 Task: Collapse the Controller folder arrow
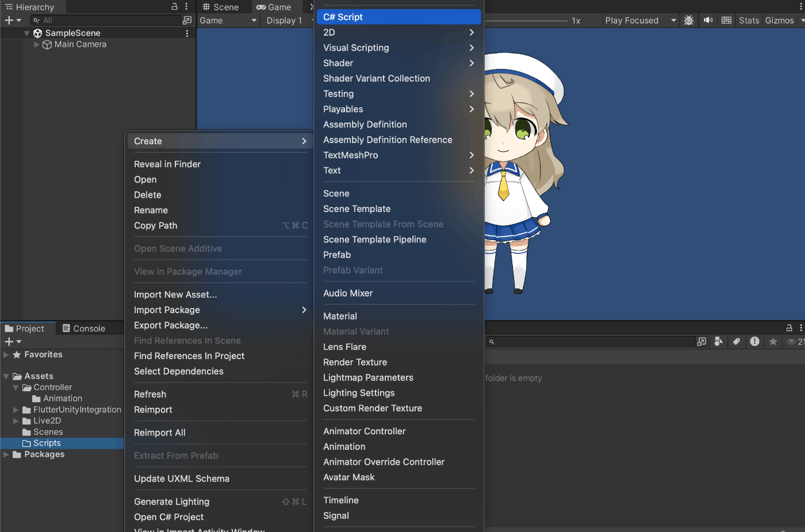pyautogui.click(x=16, y=388)
